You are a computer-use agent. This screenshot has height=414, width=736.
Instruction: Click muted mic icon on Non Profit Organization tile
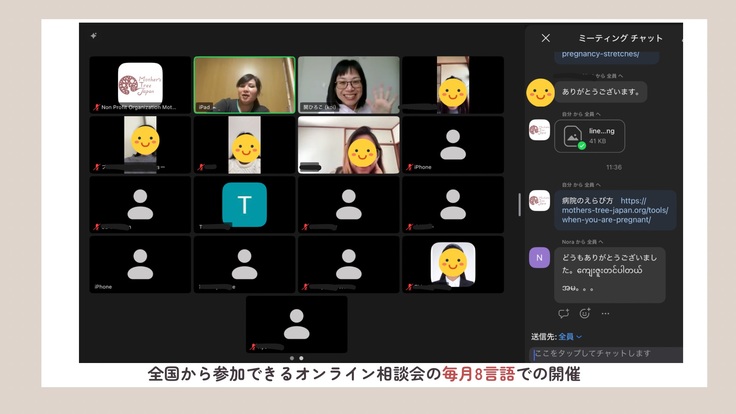pyautogui.click(x=97, y=107)
